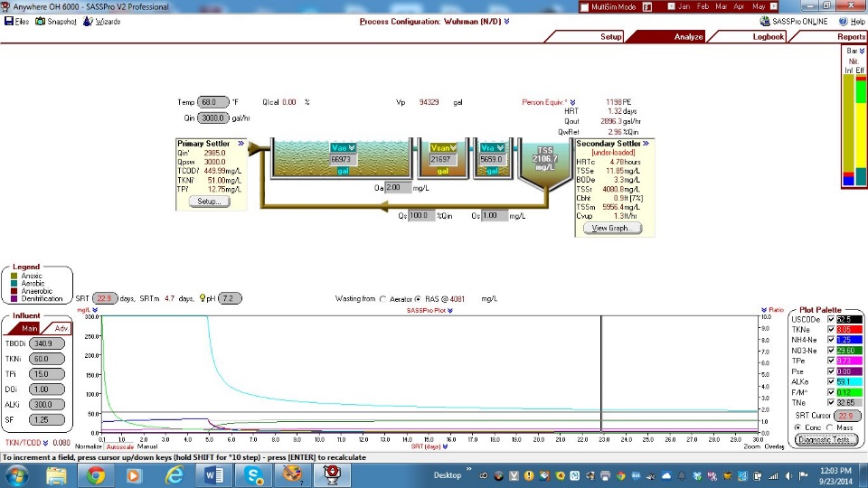This screenshot has height=488, width=868.
Task: Click the NO3-Ne green color swatch
Action: pos(849,350)
